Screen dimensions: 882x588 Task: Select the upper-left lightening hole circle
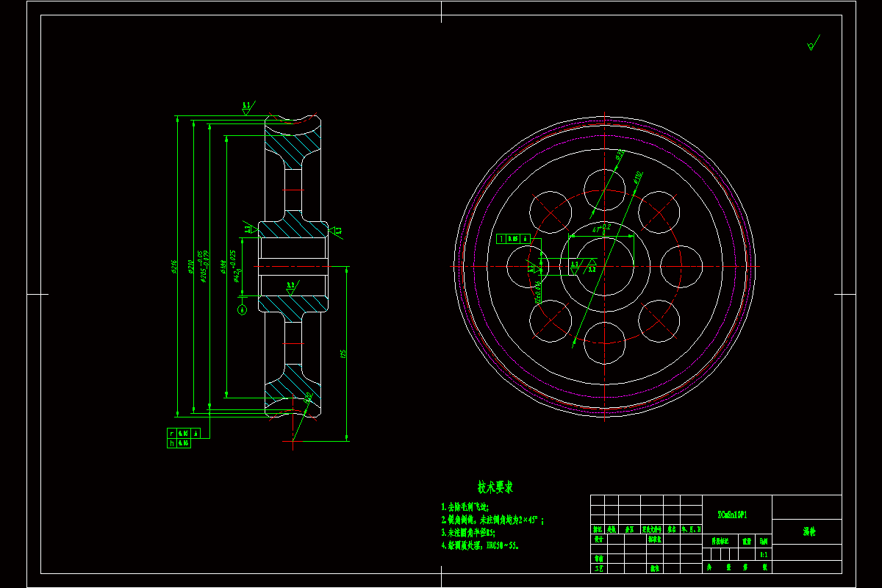pyautogui.click(x=549, y=212)
